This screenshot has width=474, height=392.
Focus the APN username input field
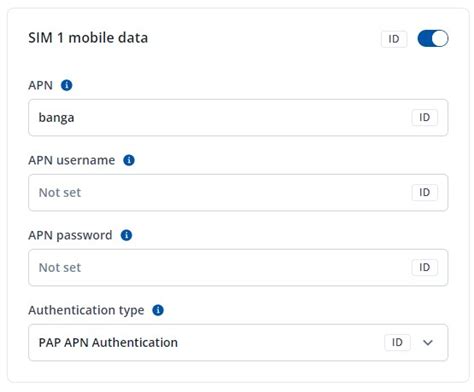(238, 193)
